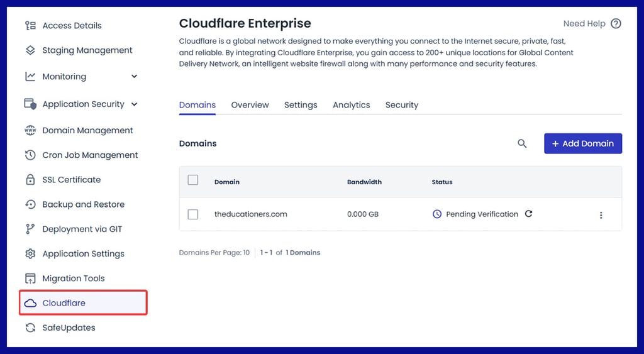Go to SSL Certificate page
Image resolution: width=644 pixels, height=354 pixels.
coord(72,180)
